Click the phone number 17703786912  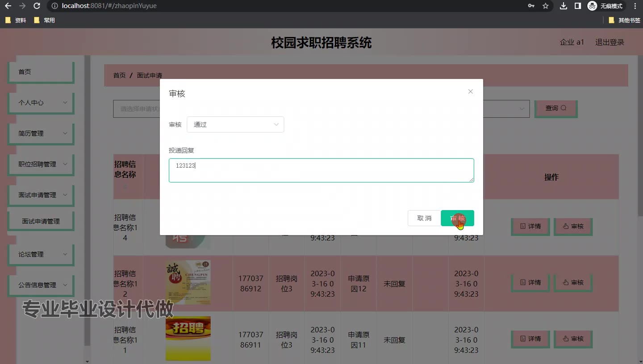[251, 284]
